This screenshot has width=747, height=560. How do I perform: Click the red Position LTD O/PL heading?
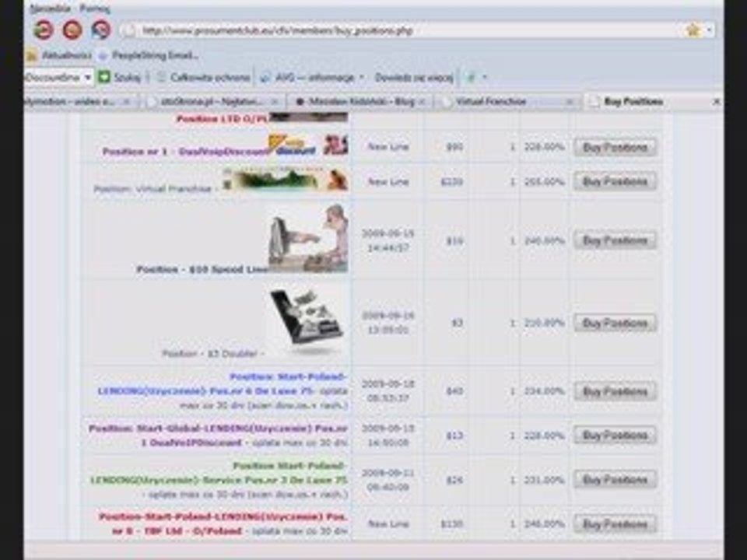[222, 118]
